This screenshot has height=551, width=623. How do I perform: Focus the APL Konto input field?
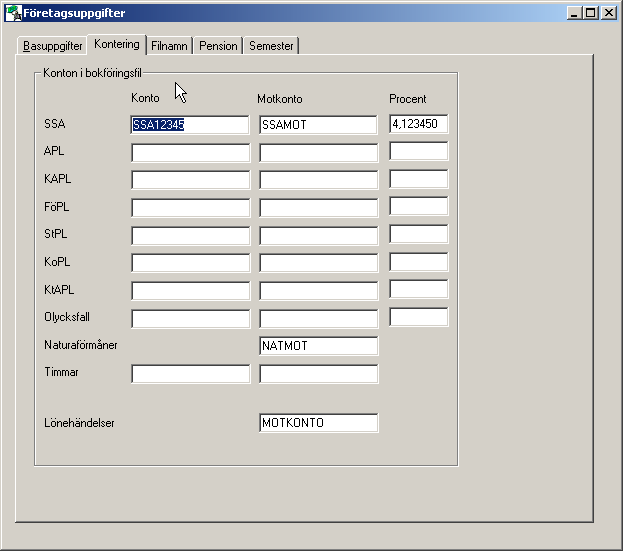(190, 153)
